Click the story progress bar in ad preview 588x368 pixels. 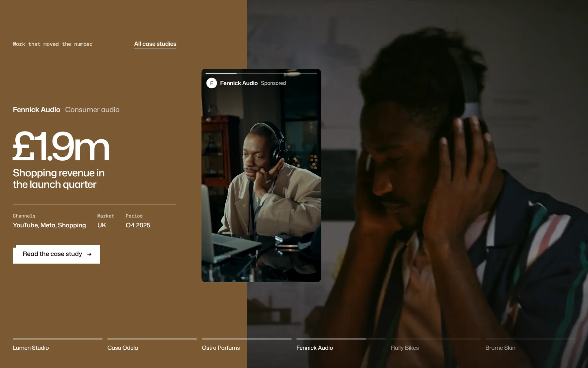[261, 73]
